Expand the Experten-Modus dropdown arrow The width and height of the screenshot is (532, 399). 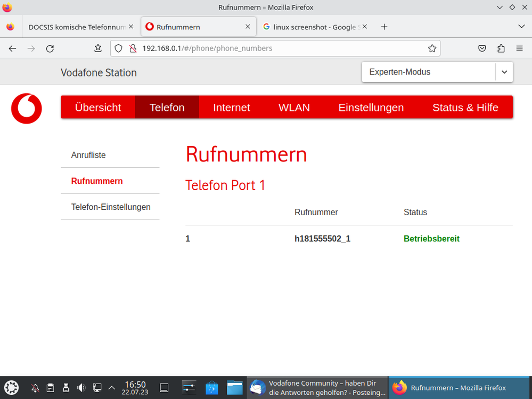pos(504,72)
